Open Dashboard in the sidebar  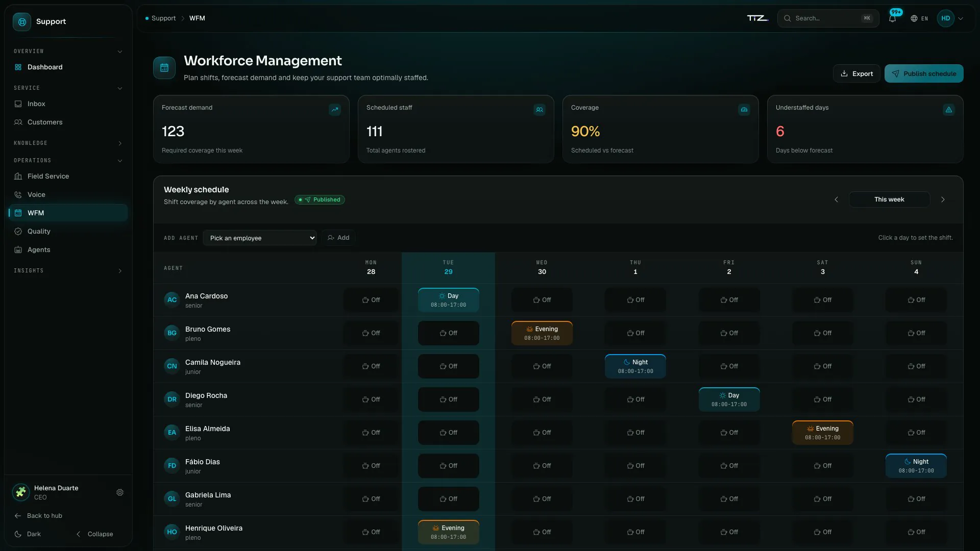(x=68, y=67)
